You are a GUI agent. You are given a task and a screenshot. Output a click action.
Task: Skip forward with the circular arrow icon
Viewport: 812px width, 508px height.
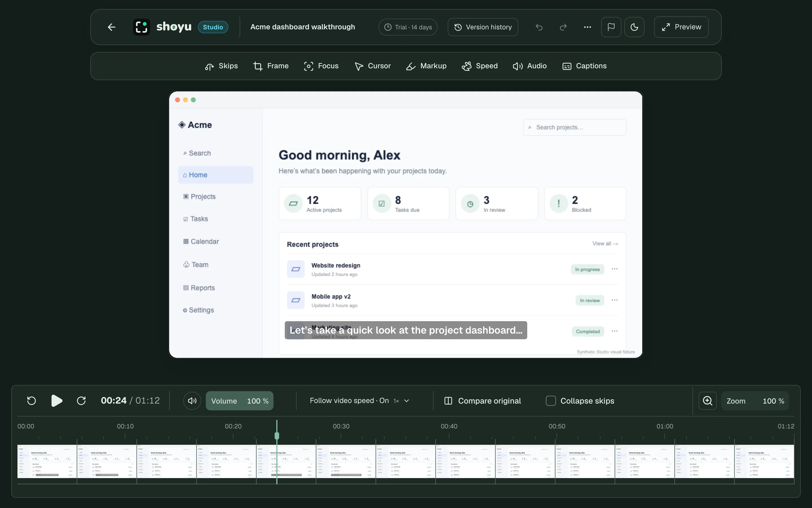pos(81,400)
